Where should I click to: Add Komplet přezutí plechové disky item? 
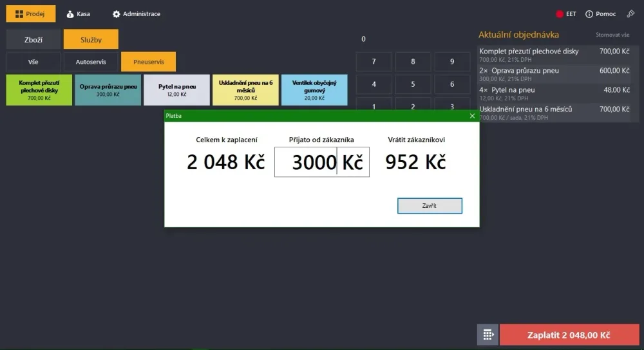coord(39,90)
